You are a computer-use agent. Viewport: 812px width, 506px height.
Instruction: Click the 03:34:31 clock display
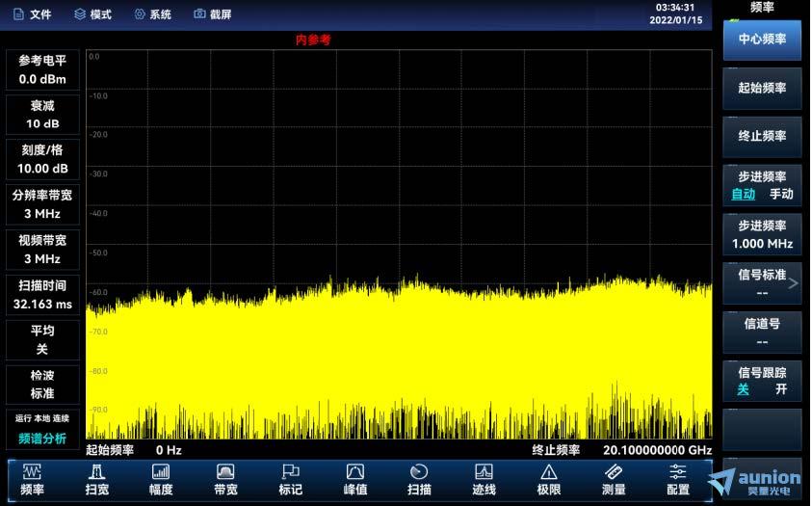(x=675, y=8)
